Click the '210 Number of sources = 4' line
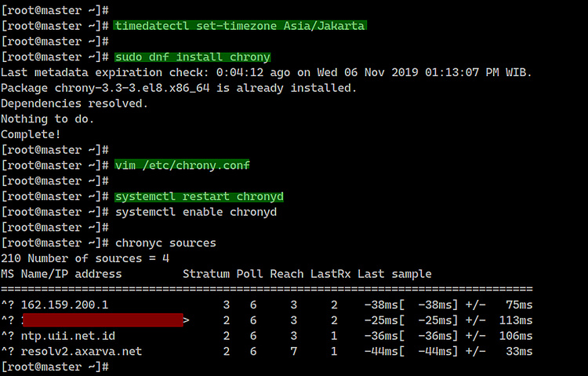Viewport: 588px width, 376px height. (85, 258)
